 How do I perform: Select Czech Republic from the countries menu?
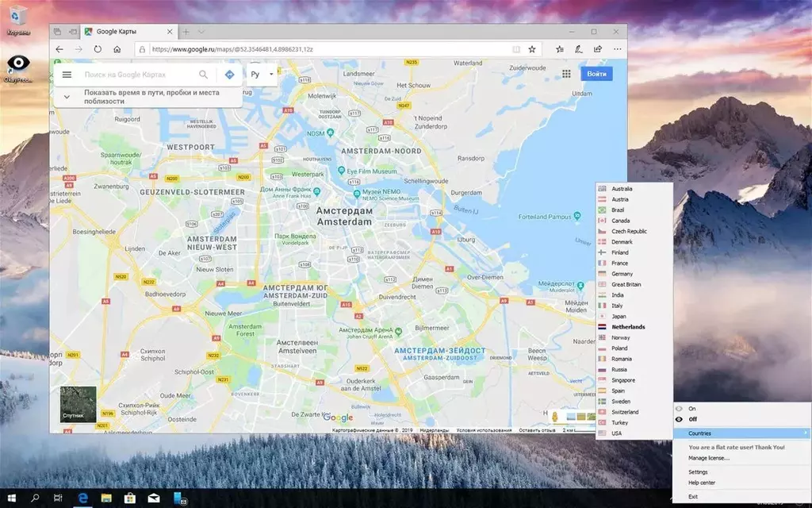point(634,231)
